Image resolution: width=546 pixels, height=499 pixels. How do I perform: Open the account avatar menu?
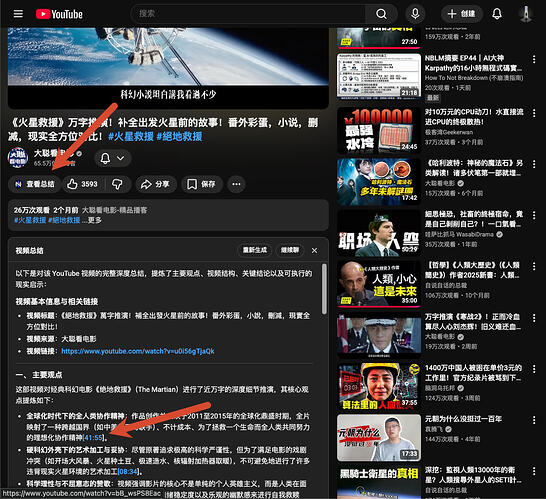(525, 14)
